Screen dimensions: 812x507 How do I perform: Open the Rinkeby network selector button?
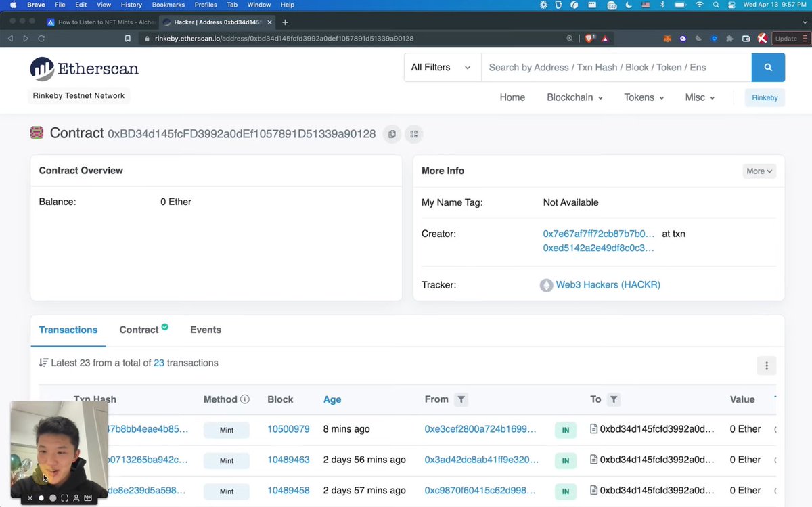765,97
